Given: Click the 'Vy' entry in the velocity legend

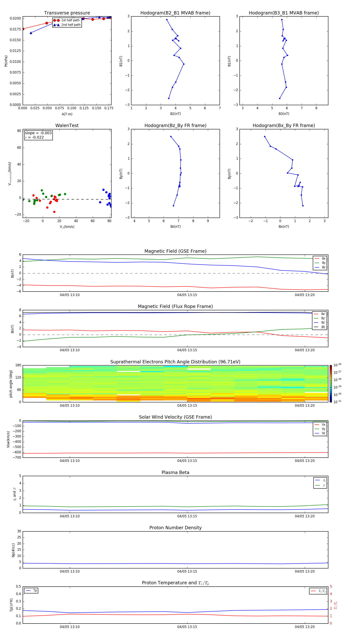Looking at the screenshot, I should (x=320, y=429).
